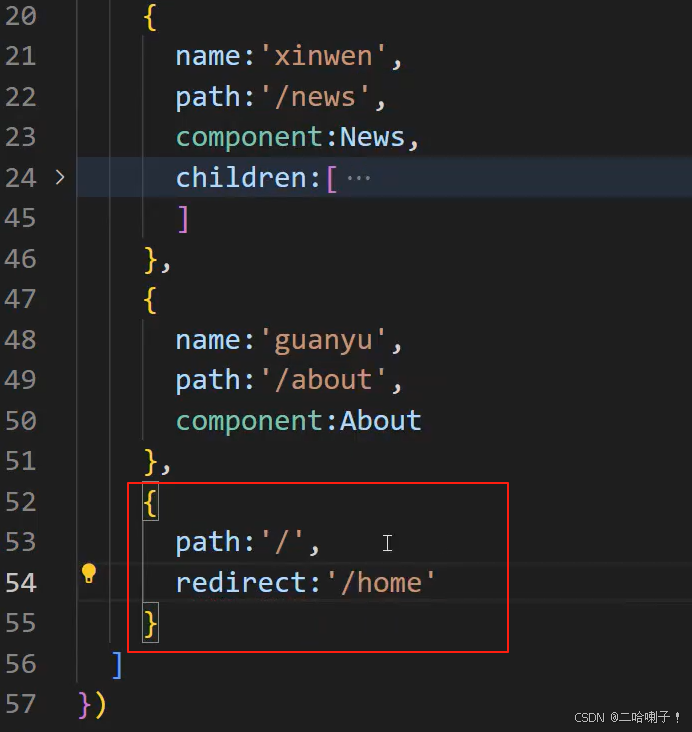Click the folded code ellipsis after children:[
This screenshot has height=732, width=692.
click(x=359, y=178)
